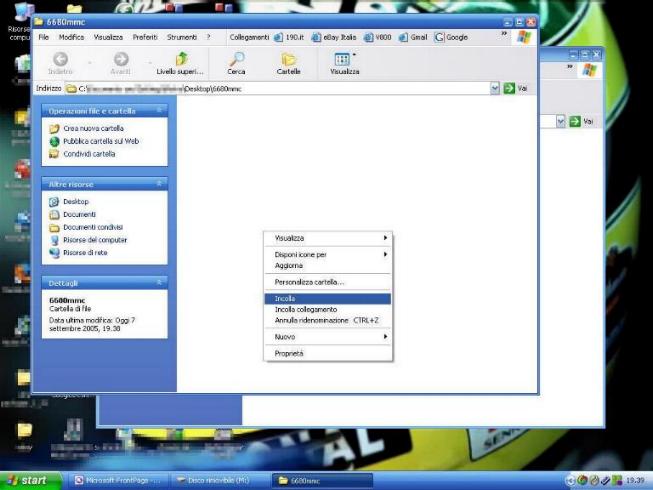Click the green Vai go button
Viewport: 653px width, 490px height.
pos(516,88)
